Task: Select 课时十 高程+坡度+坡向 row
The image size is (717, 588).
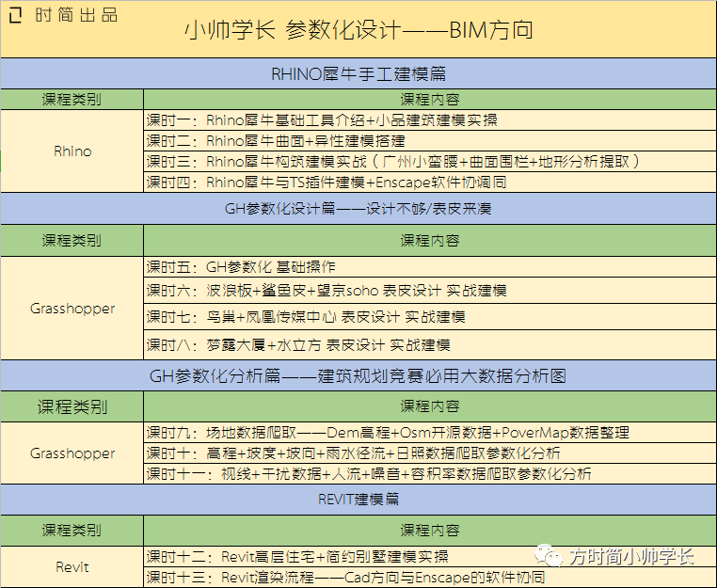Action: click(430, 453)
